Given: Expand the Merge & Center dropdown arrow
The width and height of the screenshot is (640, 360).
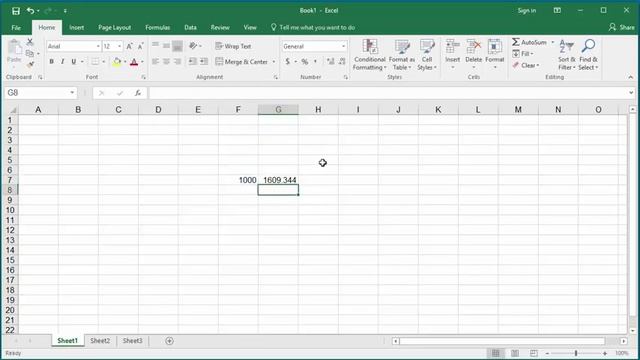Looking at the screenshot, I should click(x=274, y=62).
